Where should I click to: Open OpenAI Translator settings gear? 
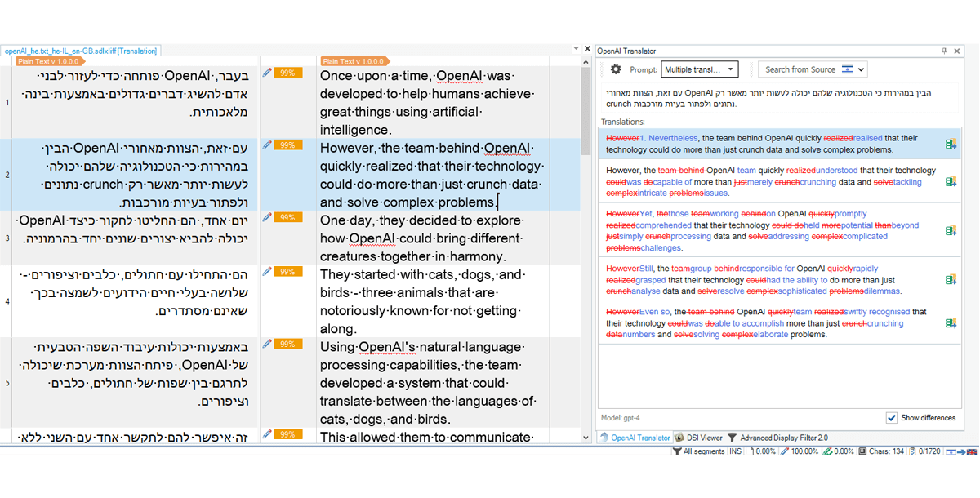(x=616, y=70)
